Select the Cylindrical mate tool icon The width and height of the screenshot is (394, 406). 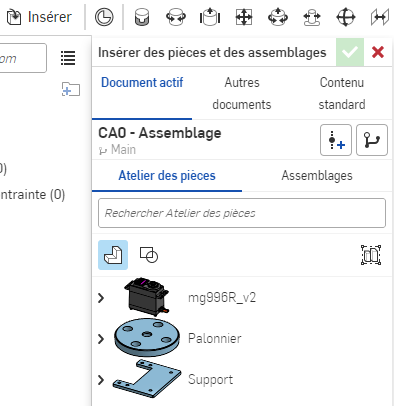tap(278, 17)
